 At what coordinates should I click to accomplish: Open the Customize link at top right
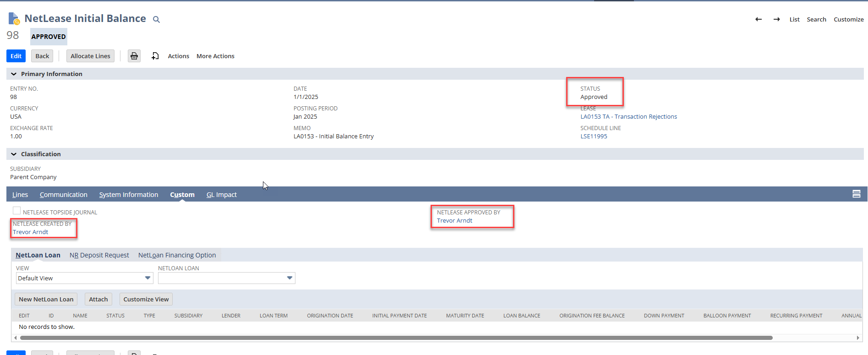[849, 19]
